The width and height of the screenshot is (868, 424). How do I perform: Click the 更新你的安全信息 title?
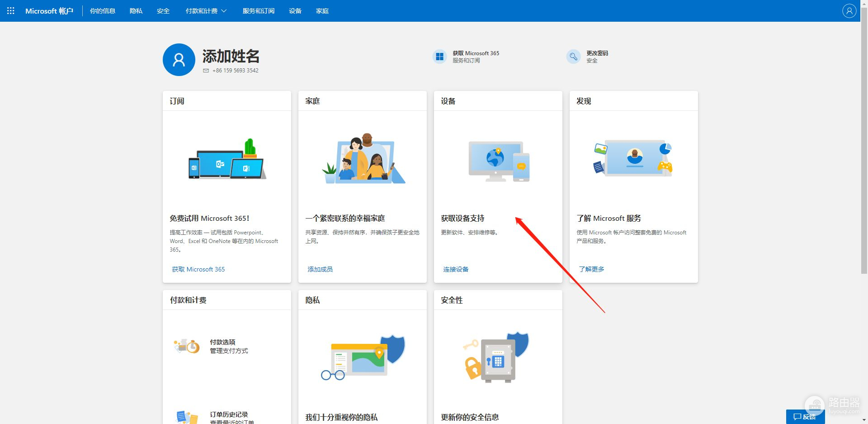(470, 417)
